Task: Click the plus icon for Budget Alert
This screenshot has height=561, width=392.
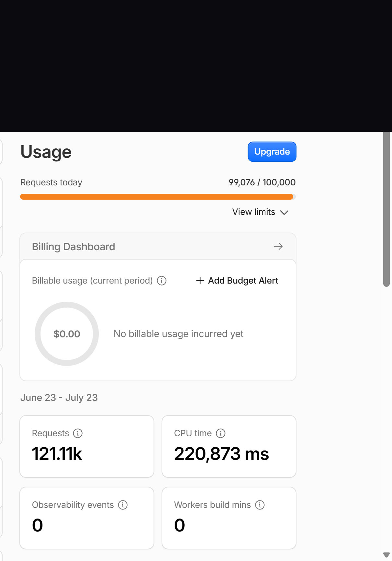Action: pyautogui.click(x=200, y=281)
